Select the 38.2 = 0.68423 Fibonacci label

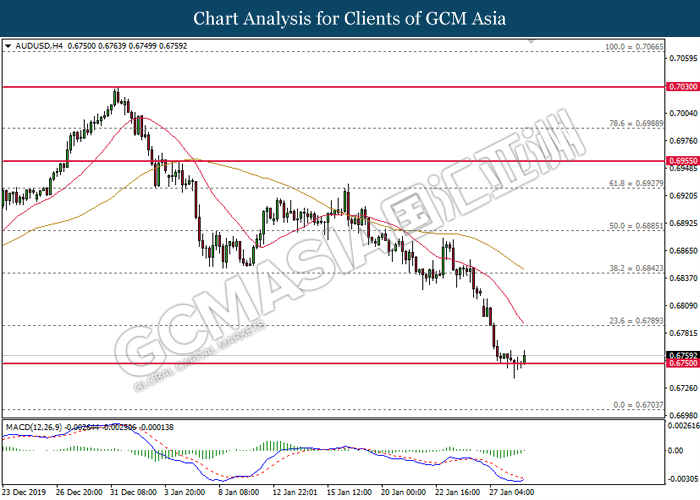(x=636, y=268)
